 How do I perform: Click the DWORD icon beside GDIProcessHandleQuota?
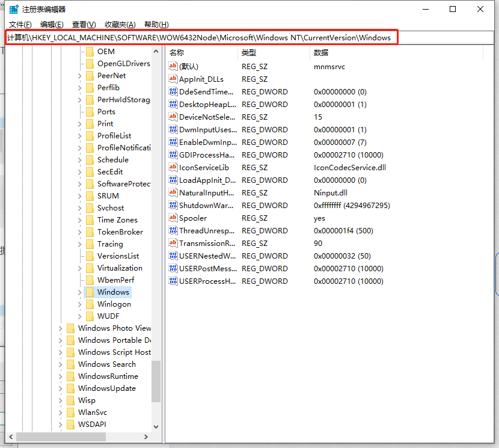point(173,155)
